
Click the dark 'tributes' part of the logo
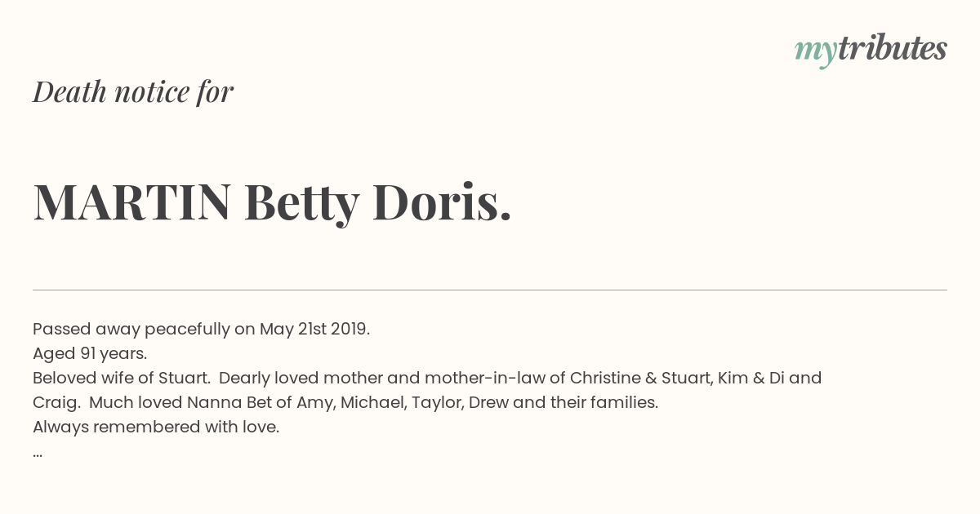coord(893,48)
